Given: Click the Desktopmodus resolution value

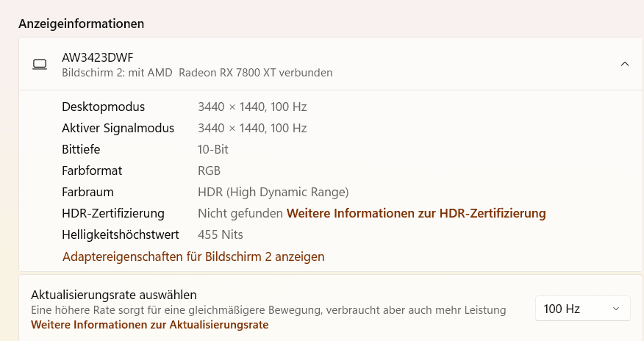Looking at the screenshot, I should [x=252, y=107].
